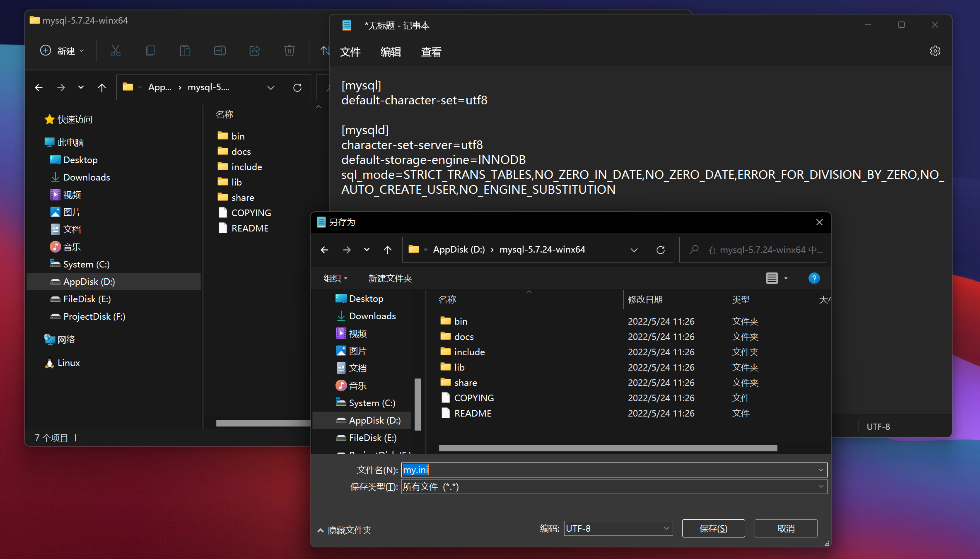Open the 组织 organize dropdown
Screen dimensions: 980x559
[335, 278]
